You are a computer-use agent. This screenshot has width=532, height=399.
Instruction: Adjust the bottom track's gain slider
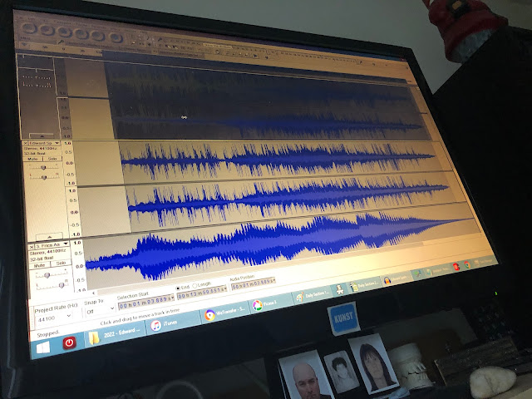pos(47,275)
